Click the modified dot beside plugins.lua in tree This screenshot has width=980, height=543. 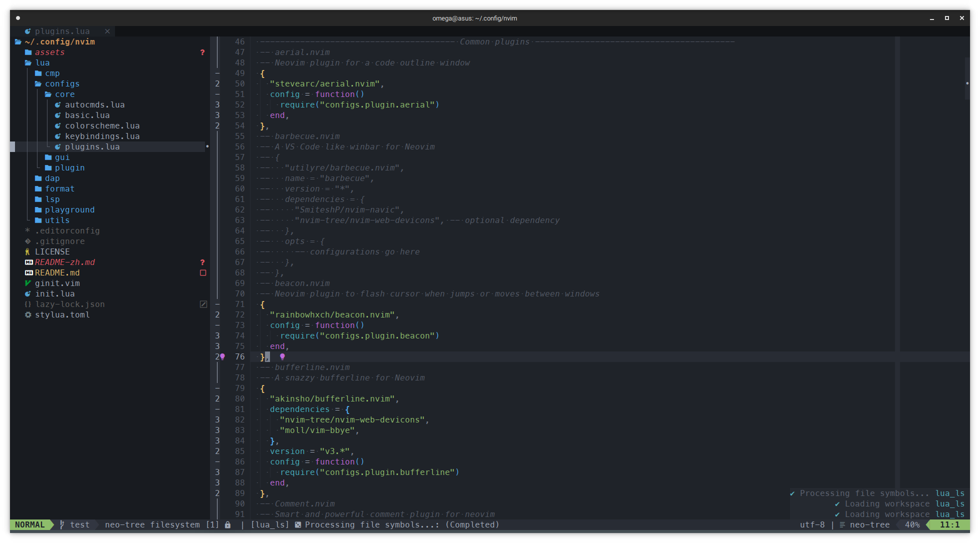207,146
